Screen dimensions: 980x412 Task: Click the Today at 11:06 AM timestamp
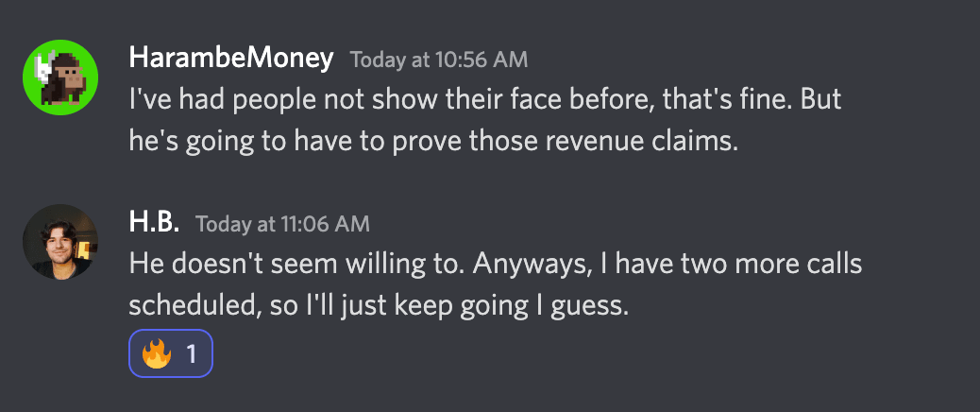coord(282,224)
